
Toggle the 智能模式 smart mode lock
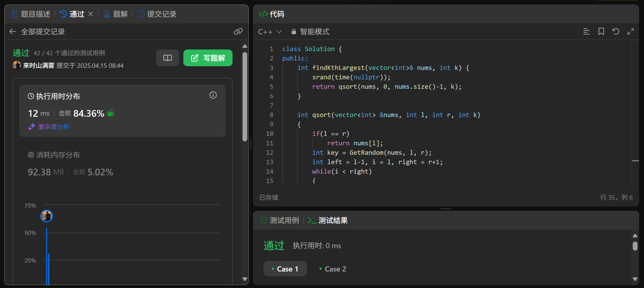click(x=310, y=32)
